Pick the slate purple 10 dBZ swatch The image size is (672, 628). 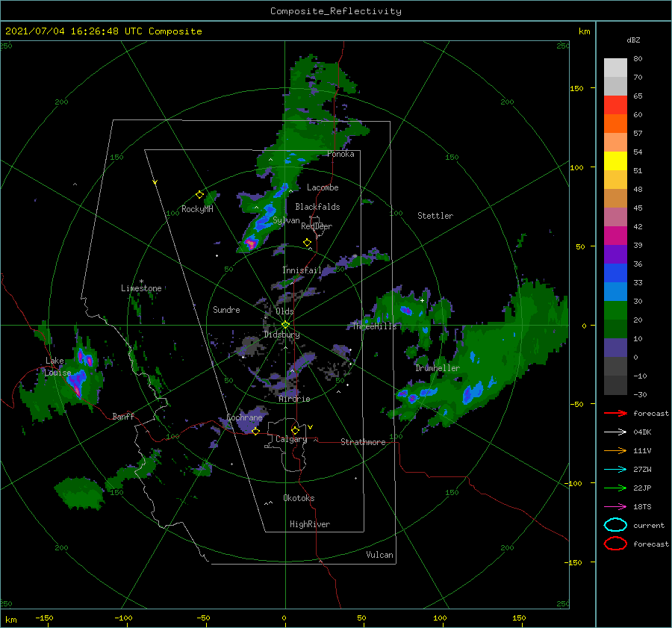click(x=615, y=347)
